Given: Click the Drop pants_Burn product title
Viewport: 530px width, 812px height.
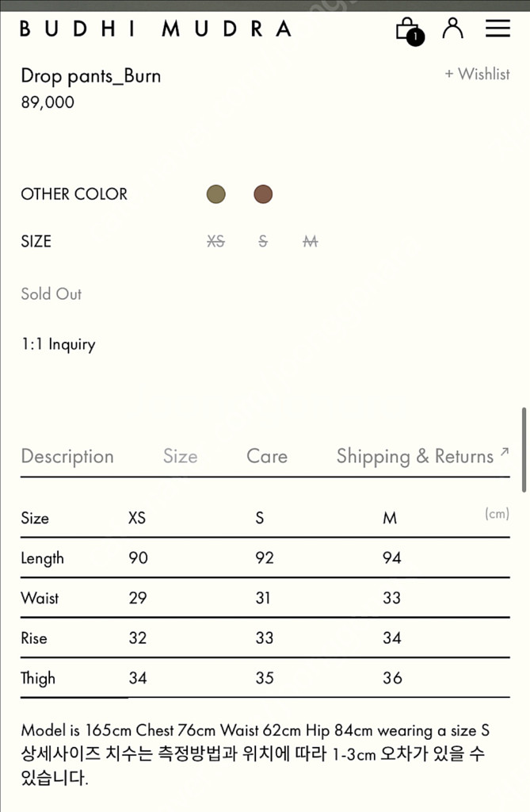Looking at the screenshot, I should pyautogui.click(x=90, y=76).
